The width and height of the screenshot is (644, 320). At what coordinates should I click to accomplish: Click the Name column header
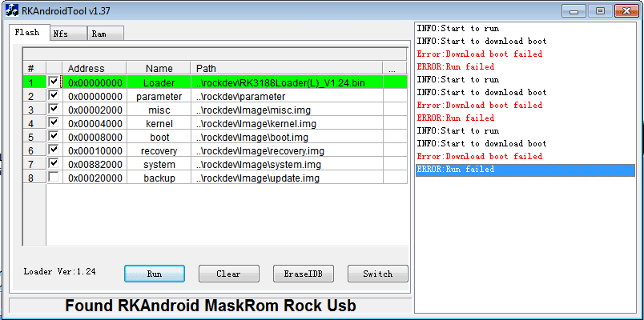tap(159, 68)
